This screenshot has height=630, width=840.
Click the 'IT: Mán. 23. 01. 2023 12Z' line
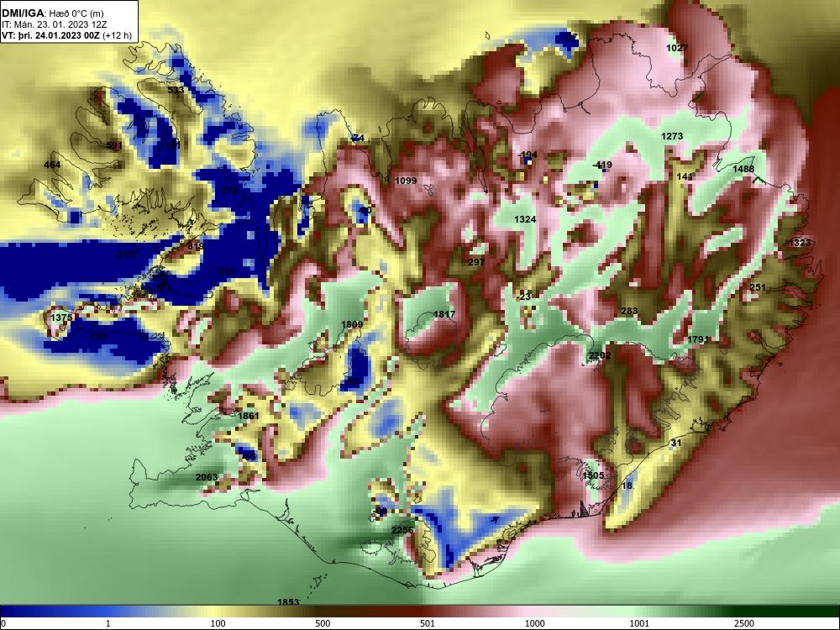pos(54,24)
